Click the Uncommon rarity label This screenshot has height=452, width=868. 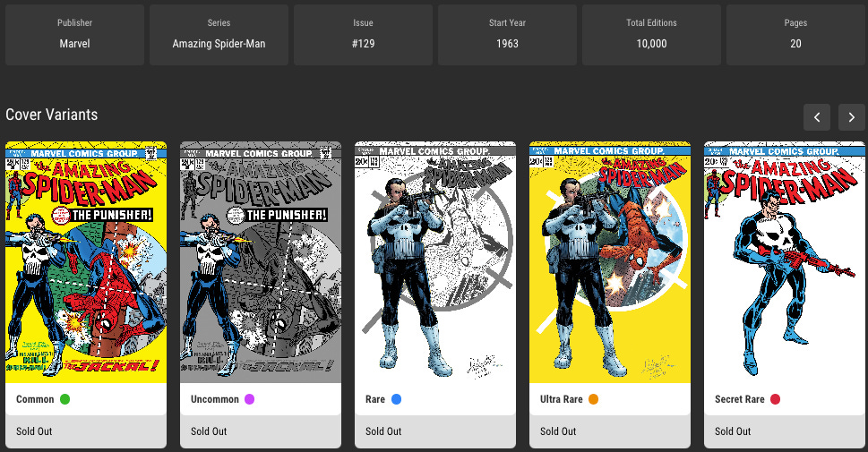click(215, 399)
